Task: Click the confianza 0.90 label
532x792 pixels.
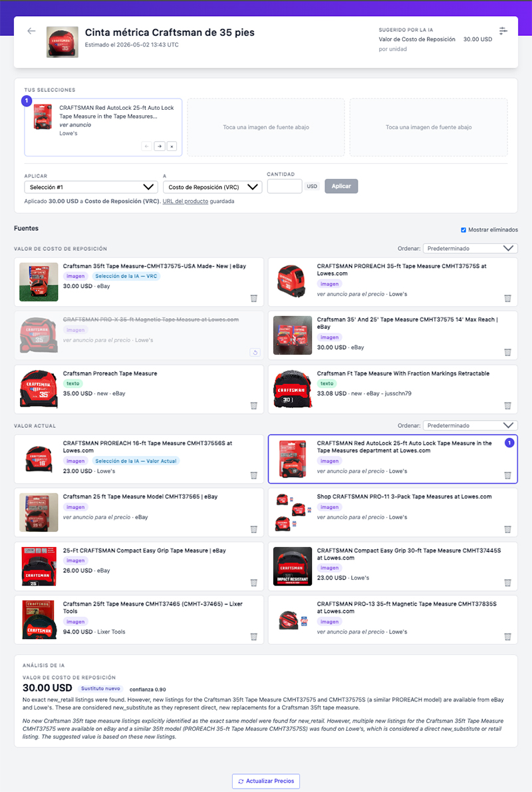Action: (x=148, y=690)
